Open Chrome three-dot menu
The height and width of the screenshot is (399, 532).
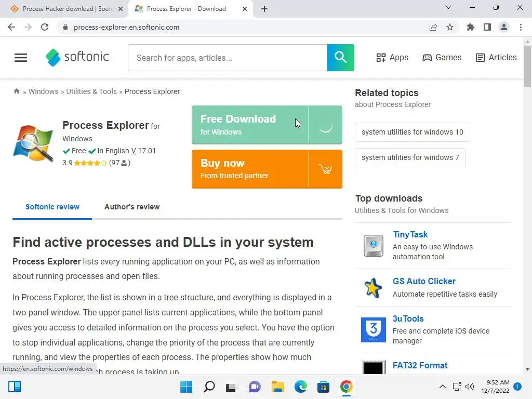point(521,27)
